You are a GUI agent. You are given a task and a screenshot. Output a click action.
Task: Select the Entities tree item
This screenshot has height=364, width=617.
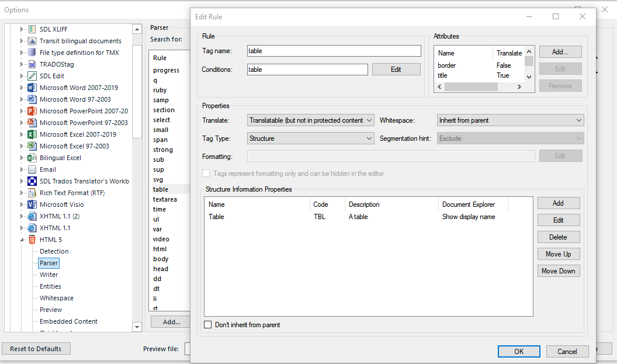click(x=50, y=286)
